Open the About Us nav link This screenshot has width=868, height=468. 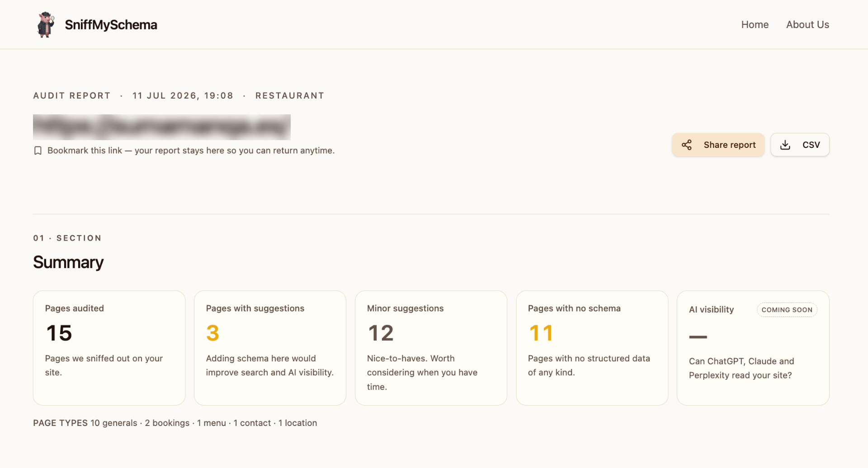click(807, 24)
